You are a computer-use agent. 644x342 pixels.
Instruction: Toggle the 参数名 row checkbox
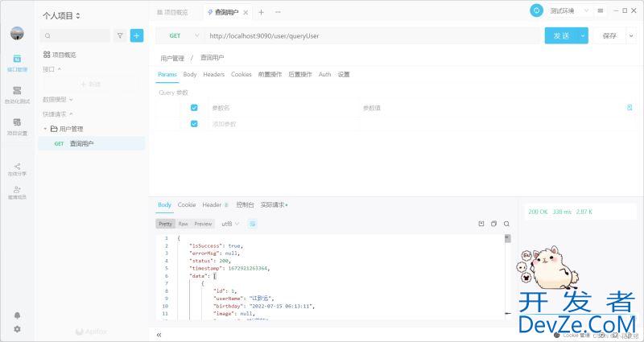coord(194,108)
